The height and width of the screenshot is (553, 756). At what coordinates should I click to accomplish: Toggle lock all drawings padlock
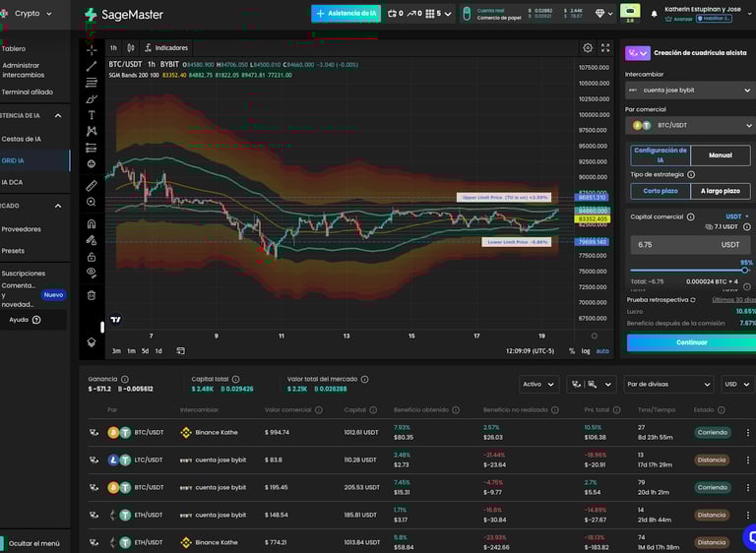92,257
